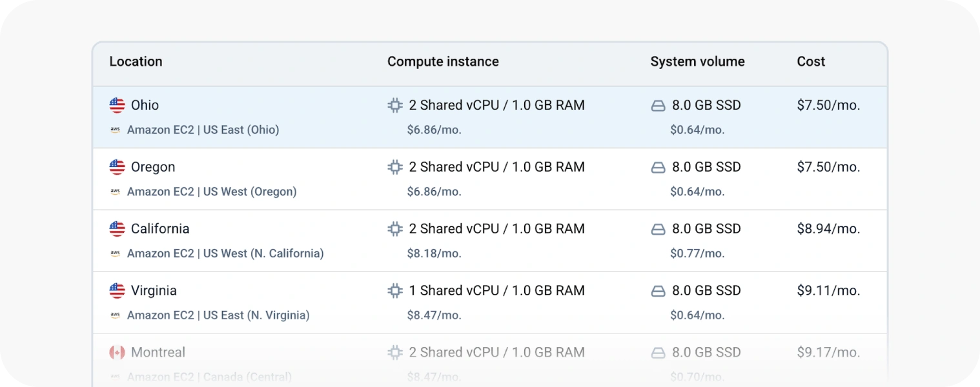
Task: Click the Location column header
Action: pos(136,62)
